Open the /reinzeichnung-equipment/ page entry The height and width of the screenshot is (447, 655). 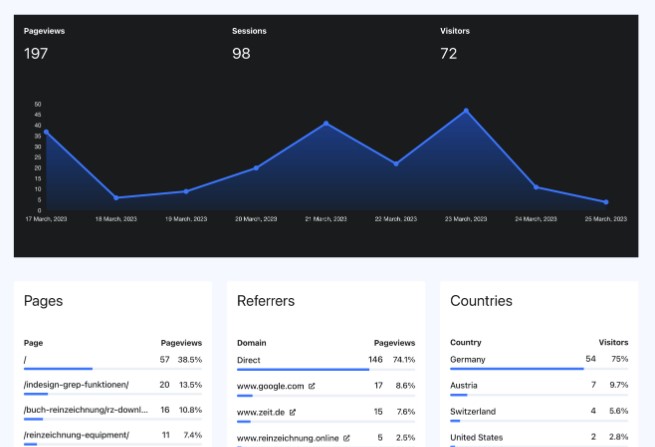[76, 435]
